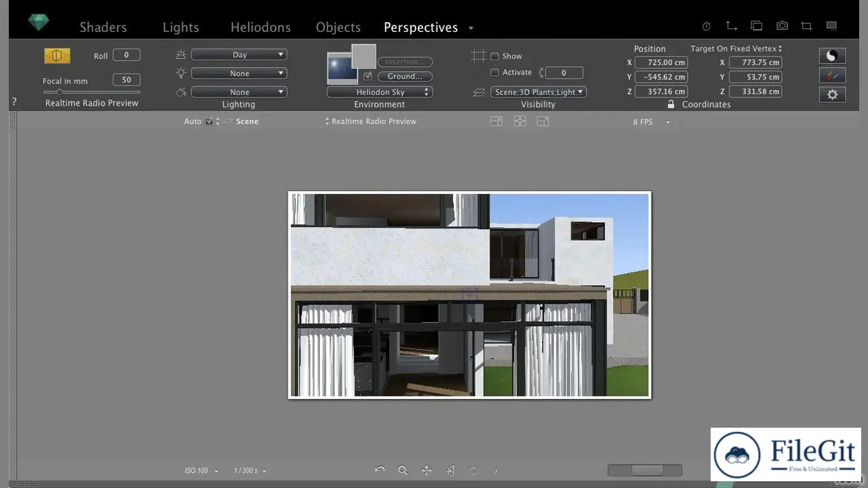The height and width of the screenshot is (488, 868).
Task: Switch to the Heliodons tab
Action: [x=260, y=27]
